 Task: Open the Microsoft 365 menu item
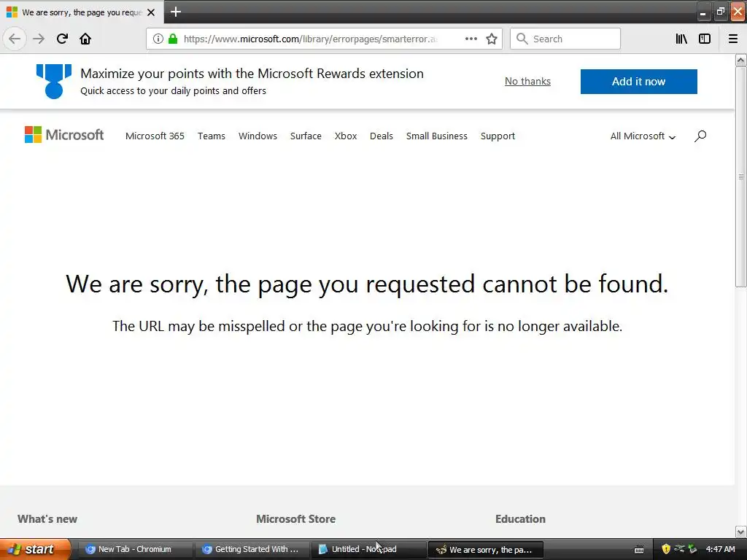155,136
